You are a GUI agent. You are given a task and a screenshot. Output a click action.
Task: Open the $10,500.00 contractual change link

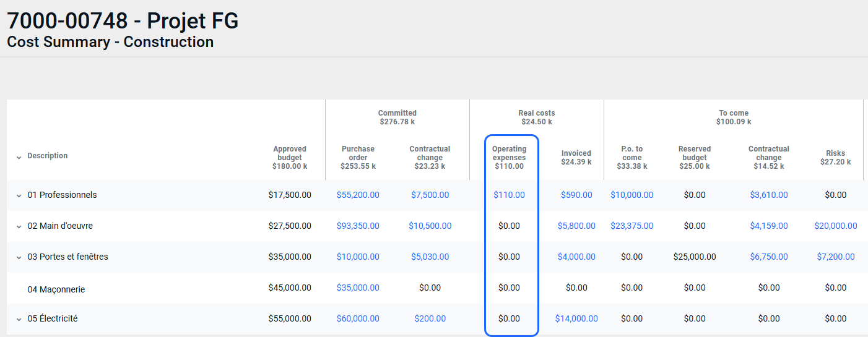[x=430, y=226]
